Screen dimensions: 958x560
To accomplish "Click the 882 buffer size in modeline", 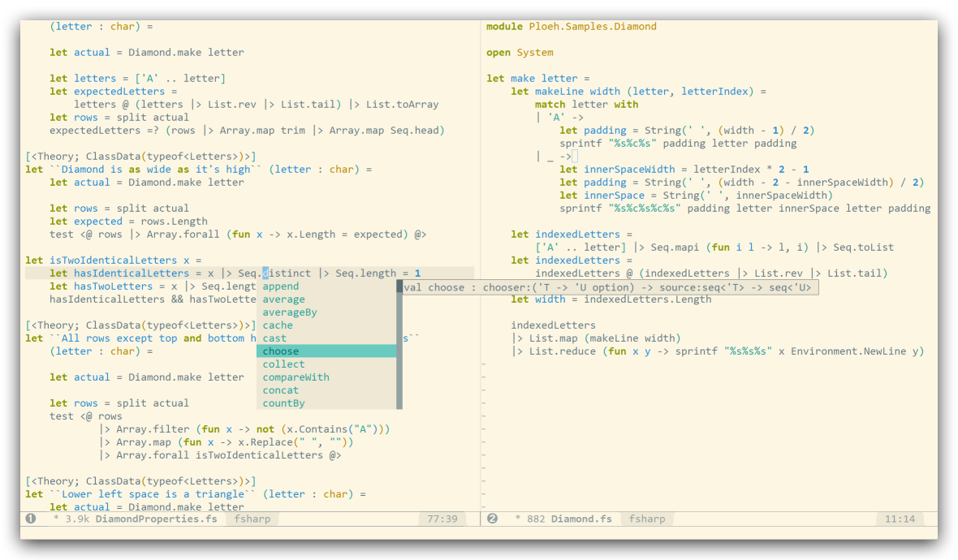I will [536, 519].
